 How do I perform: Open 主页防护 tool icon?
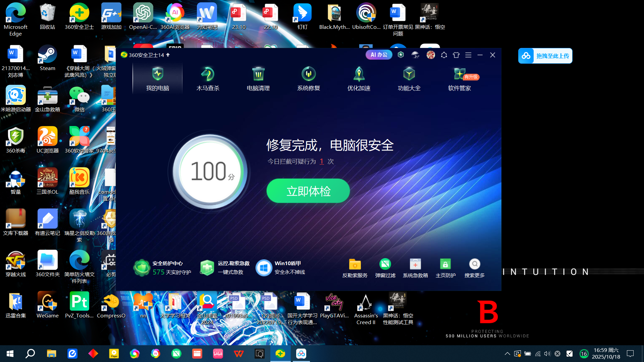pyautogui.click(x=445, y=268)
